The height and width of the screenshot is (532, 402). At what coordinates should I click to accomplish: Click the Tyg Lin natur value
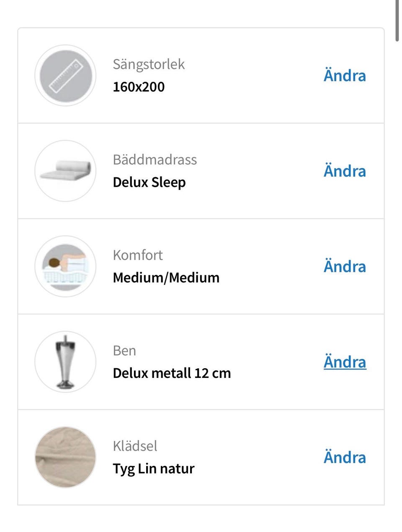(x=153, y=469)
